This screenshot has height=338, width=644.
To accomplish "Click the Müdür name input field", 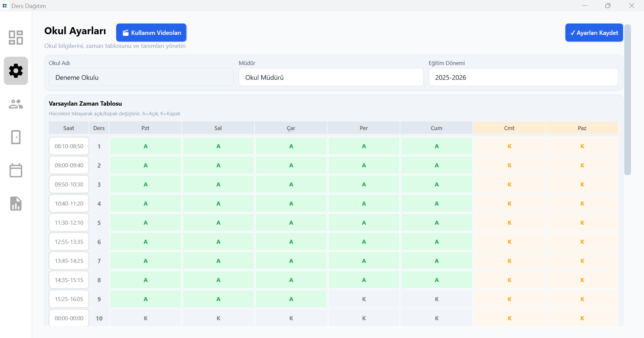I will tap(331, 77).
